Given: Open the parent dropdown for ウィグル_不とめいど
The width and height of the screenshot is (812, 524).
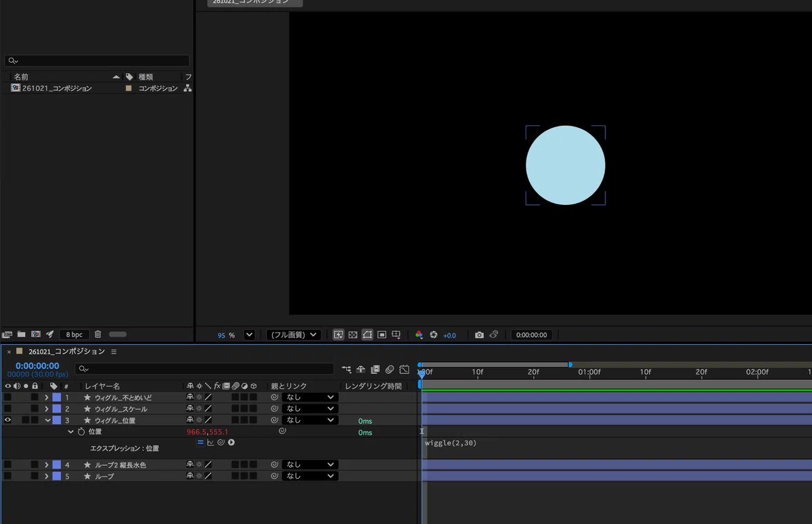Looking at the screenshot, I should tap(309, 398).
